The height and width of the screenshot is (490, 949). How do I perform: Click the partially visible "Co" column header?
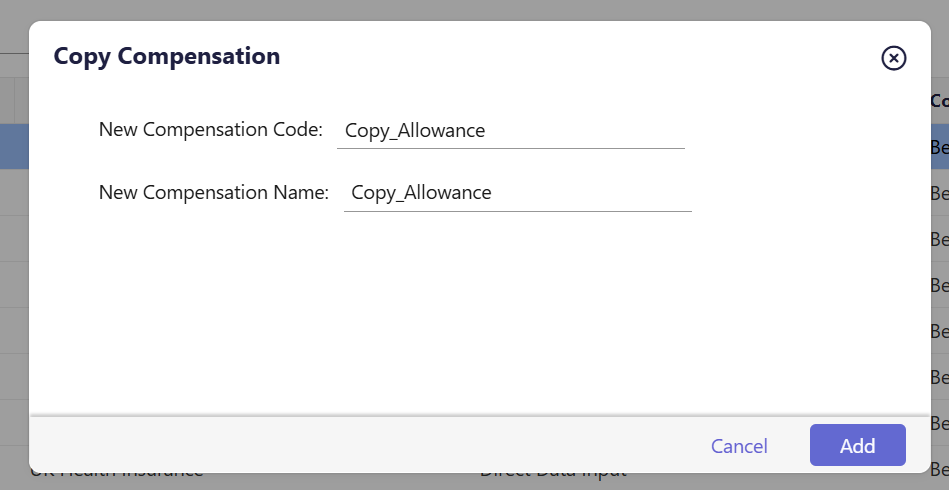[x=939, y=101]
